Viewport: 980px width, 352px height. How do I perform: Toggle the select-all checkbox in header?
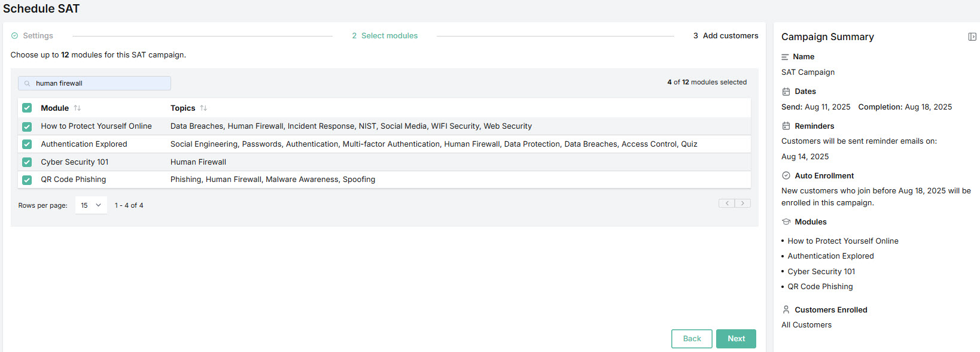[27, 108]
